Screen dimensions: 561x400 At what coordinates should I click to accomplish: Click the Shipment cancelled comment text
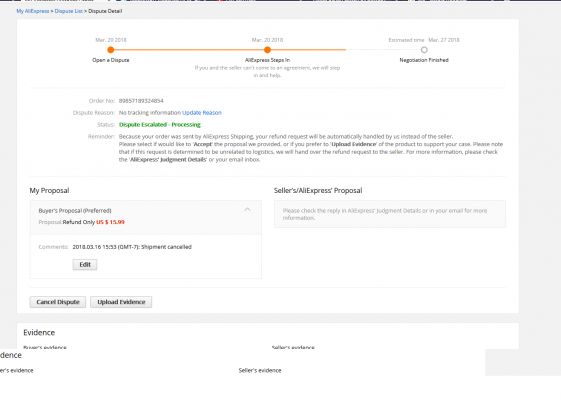point(166,247)
